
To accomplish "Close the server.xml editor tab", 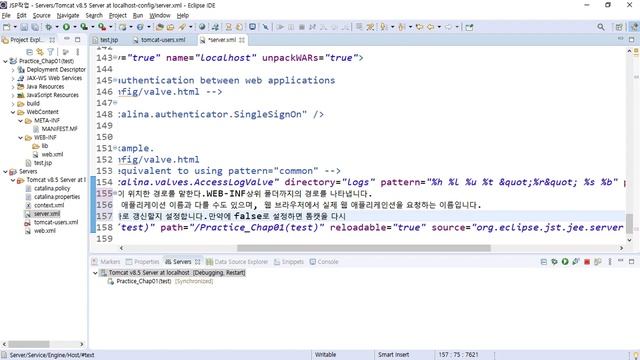I will (x=242, y=40).
